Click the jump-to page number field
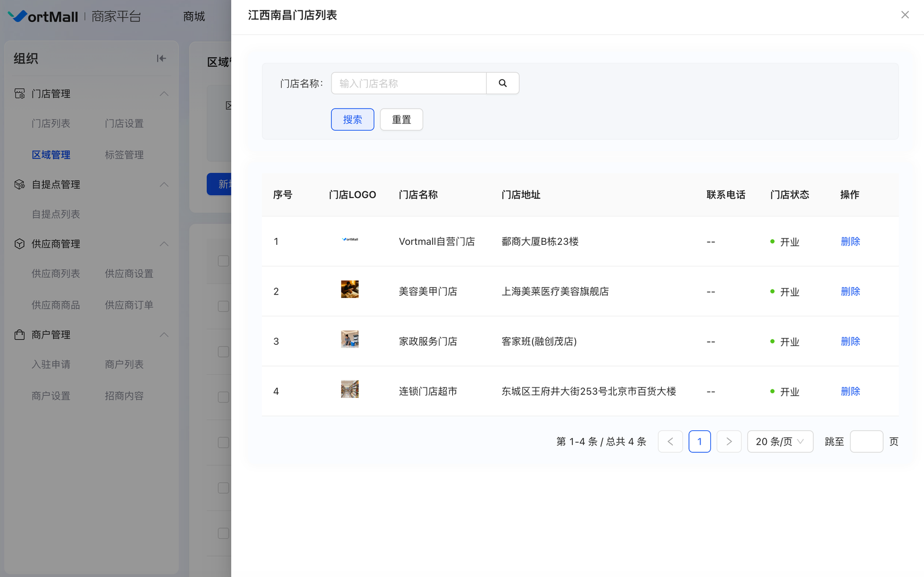This screenshot has height=577, width=924. click(866, 441)
